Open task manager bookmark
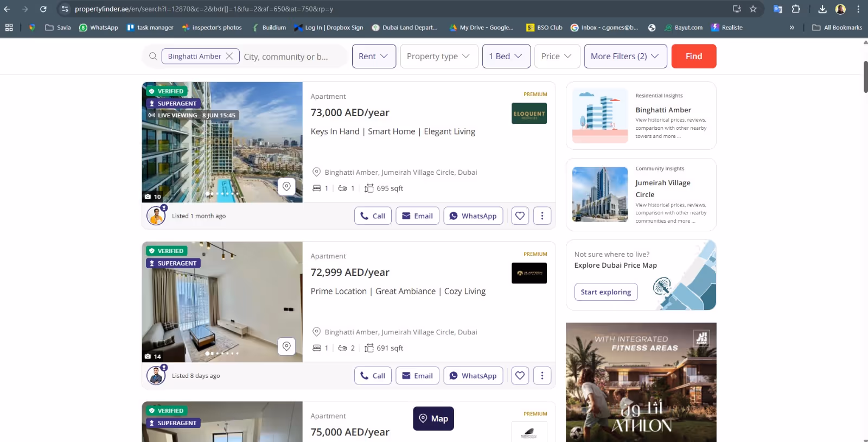This screenshot has height=442, width=868. pyautogui.click(x=150, y=27)
